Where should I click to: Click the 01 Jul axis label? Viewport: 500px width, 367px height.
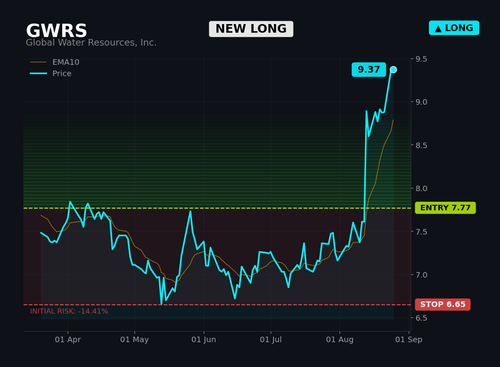point(271,339)
